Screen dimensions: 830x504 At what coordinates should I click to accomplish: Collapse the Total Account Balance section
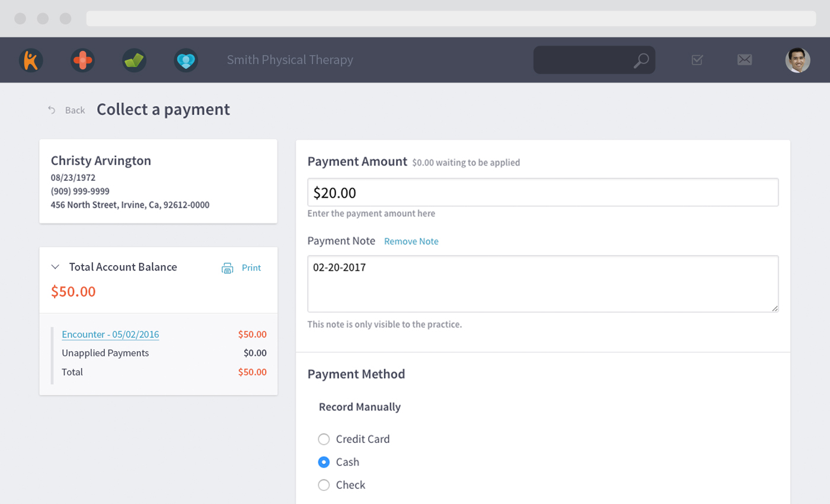click(55, 267)
